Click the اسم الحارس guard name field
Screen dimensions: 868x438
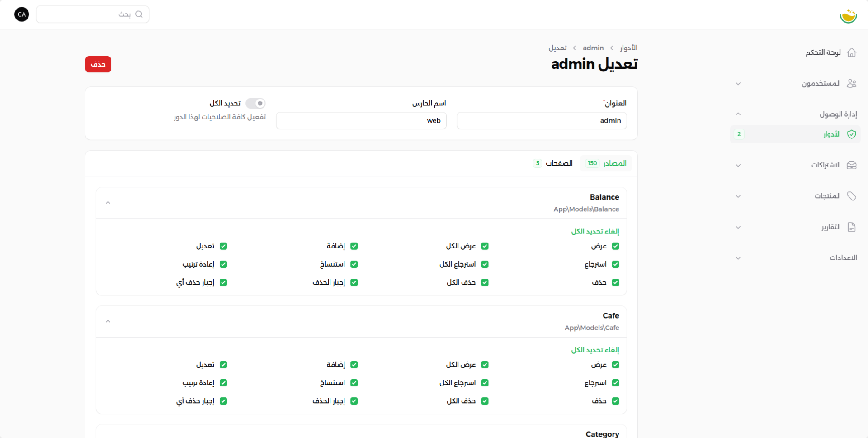[x=361, y=121]
